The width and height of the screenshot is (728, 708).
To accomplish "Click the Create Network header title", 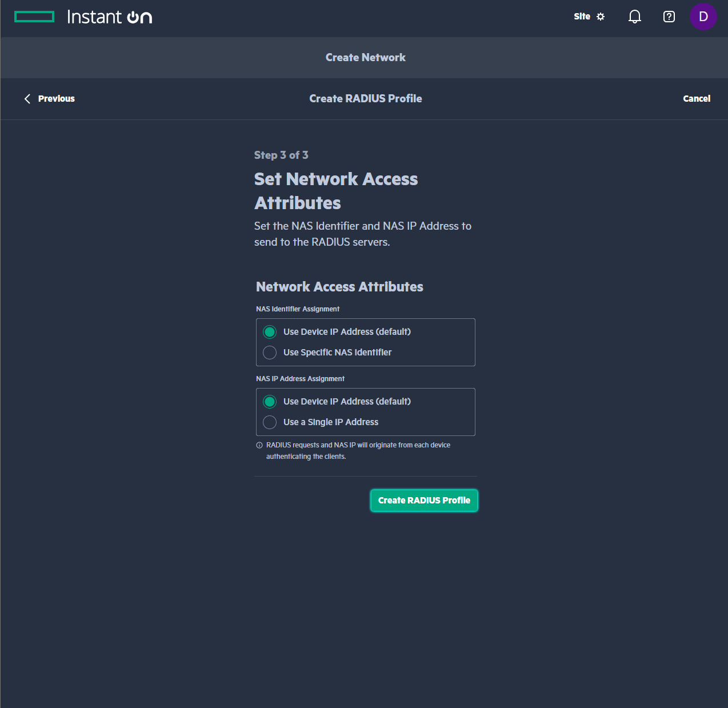I will coord(366,58).
